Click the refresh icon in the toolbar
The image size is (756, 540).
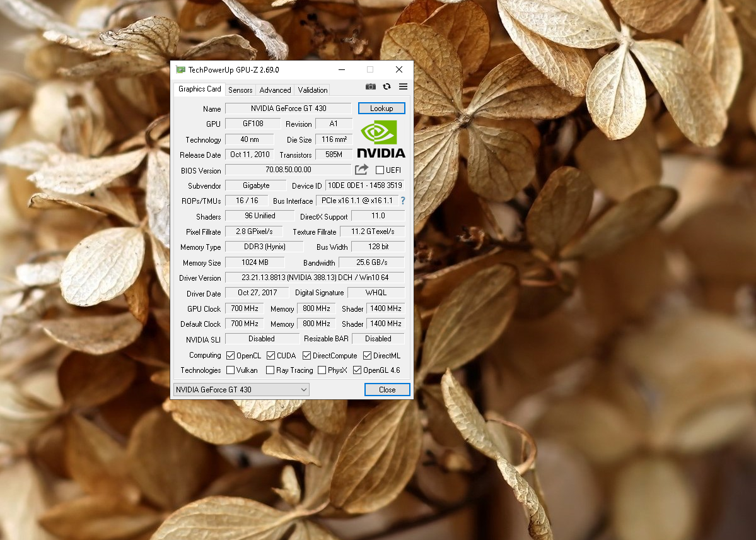[x=387, y=87]
